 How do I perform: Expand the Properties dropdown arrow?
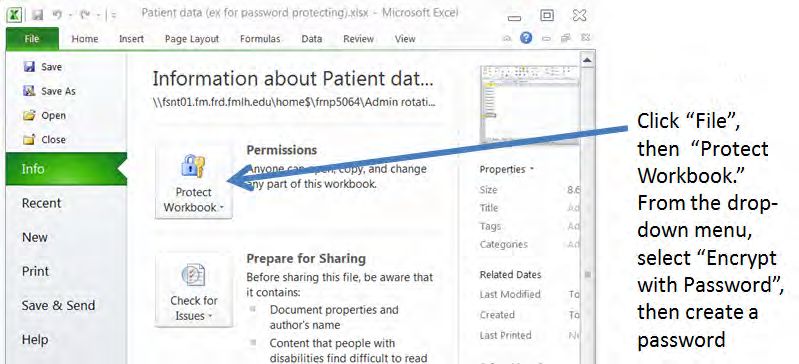coord(532,169)
